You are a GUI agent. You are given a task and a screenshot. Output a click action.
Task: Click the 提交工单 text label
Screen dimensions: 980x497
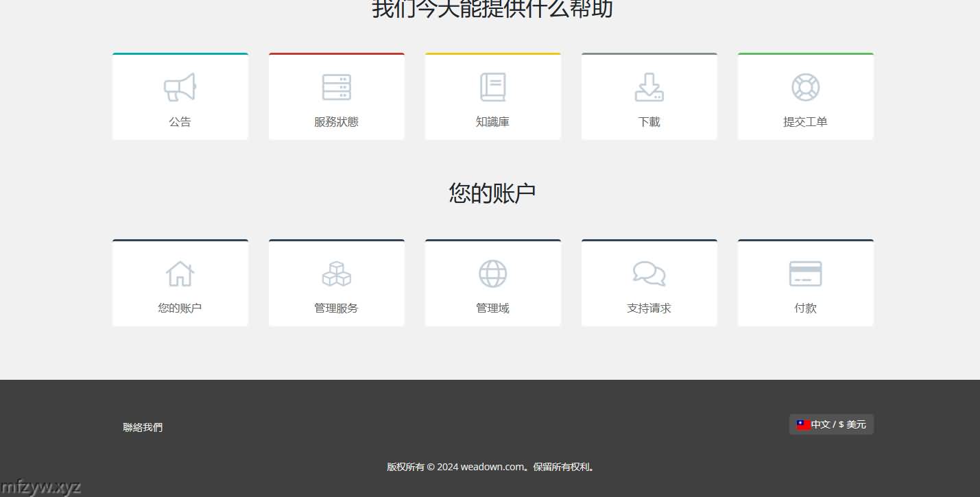coord(805,122)
